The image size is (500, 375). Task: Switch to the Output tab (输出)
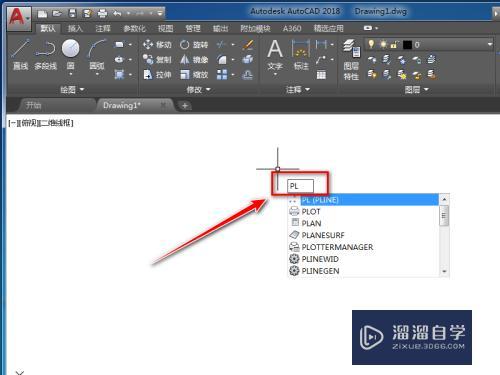click(220, 29)
